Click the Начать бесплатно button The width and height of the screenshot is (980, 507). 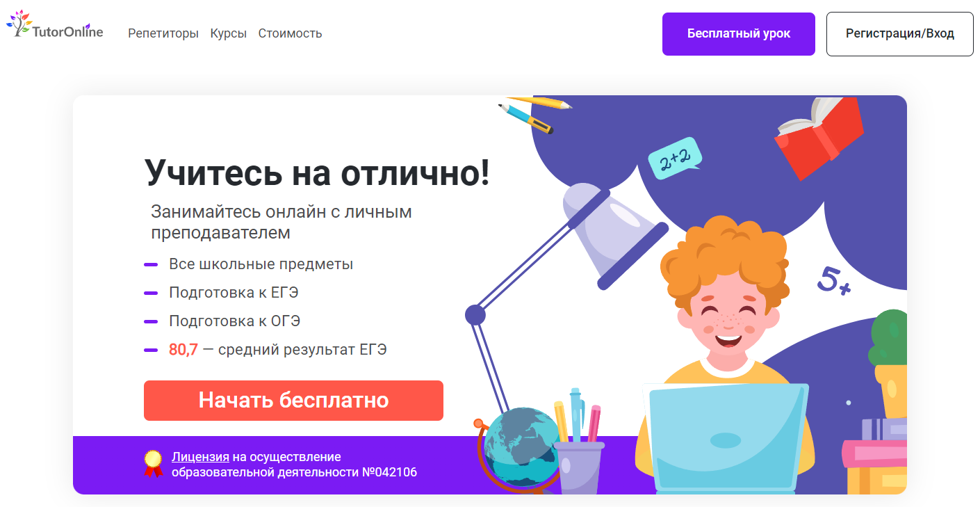293,401
